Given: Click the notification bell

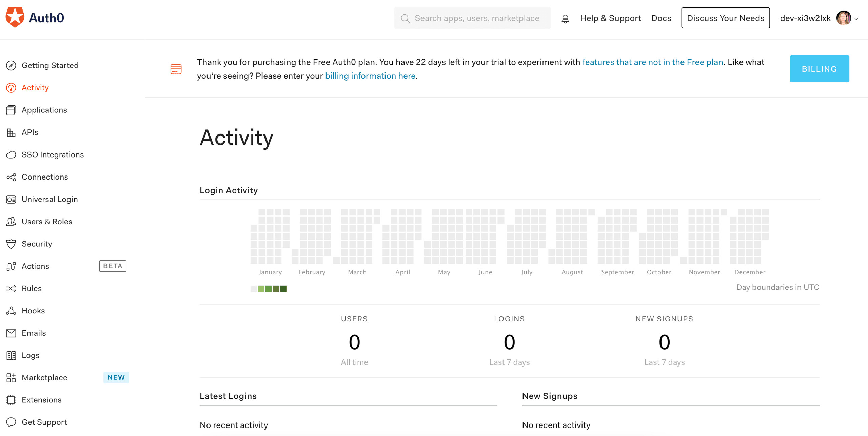Looking at the screenshot, I should pos(565,18).
